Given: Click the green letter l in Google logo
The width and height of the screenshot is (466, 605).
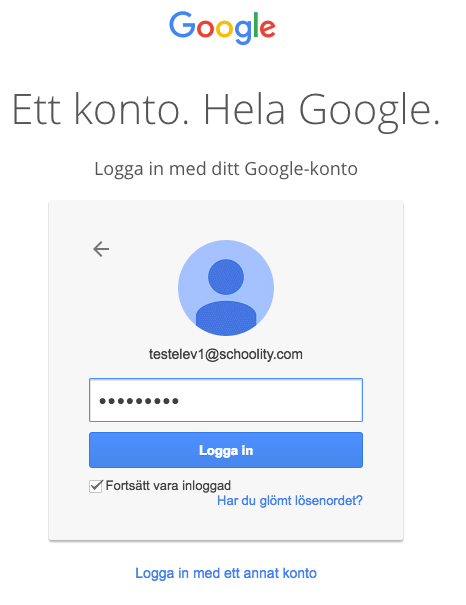Looking at the screenshot, I should (255, 25).
